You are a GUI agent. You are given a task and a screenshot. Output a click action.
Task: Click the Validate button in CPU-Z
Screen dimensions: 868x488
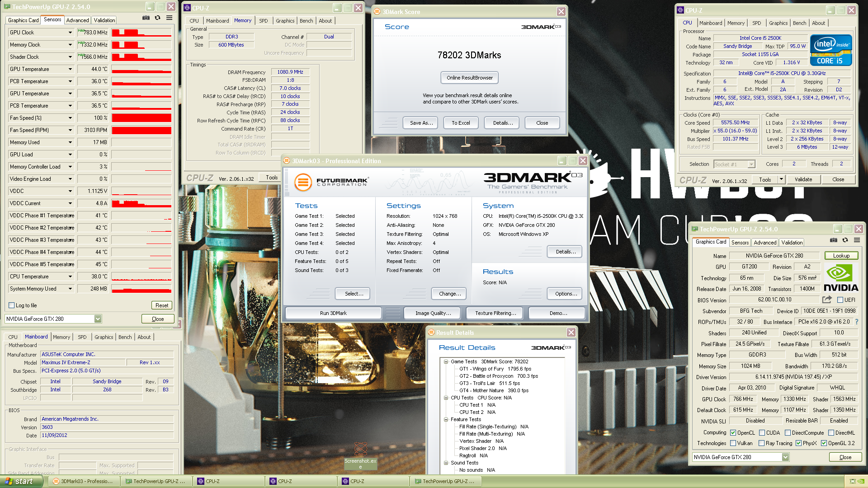click(803, 179)
